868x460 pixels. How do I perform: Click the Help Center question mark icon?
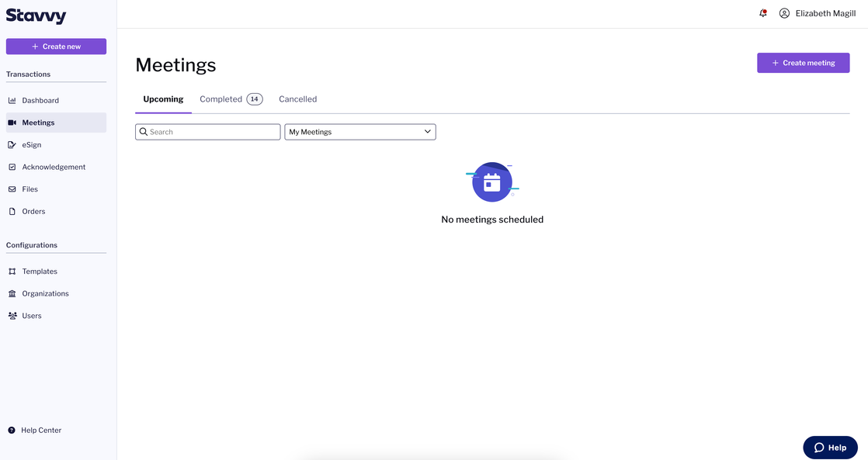click(x=12, y=431)
